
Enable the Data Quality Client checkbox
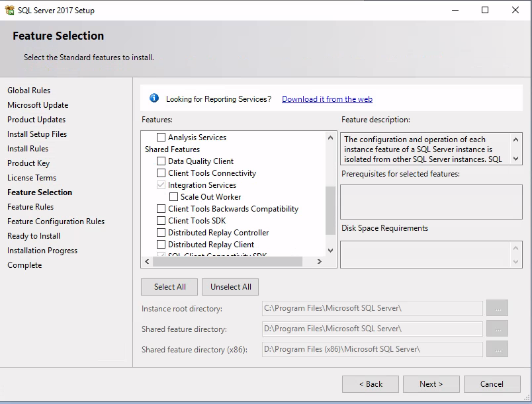[161, 161]
